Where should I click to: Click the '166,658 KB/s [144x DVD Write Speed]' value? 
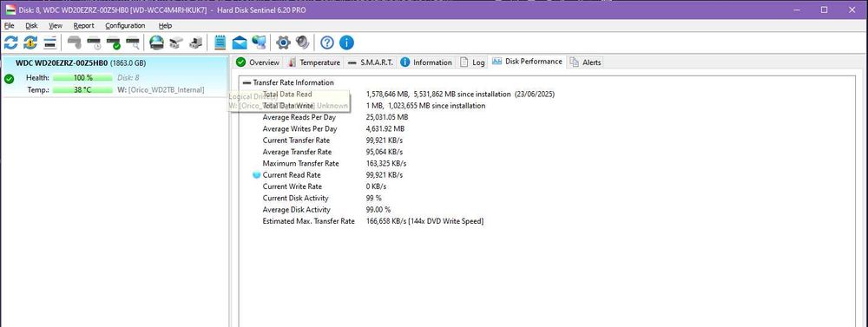425,222
